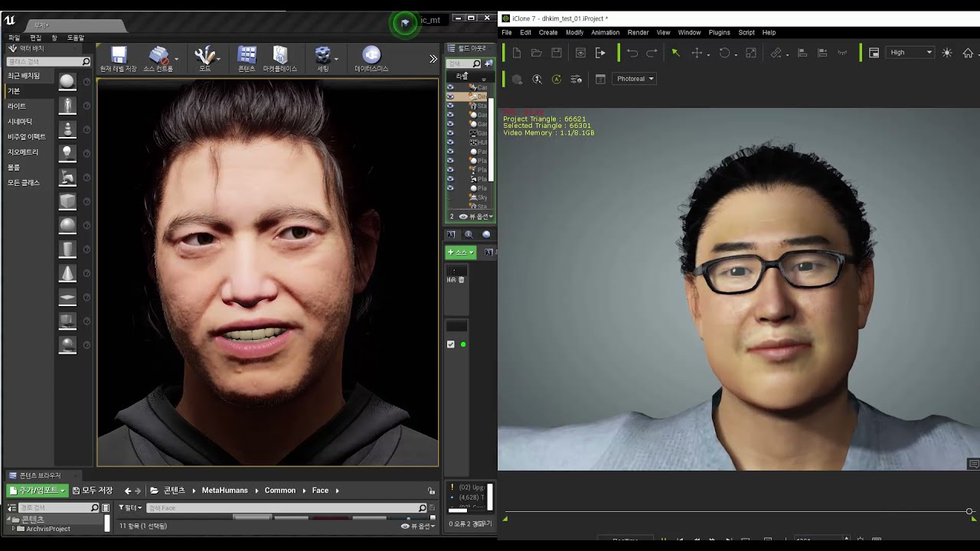Screen dimensions: 980x551
Task: Toggle visibility eye of first World Outliner row
Action: pyautogui.click(x=450, y=87)
